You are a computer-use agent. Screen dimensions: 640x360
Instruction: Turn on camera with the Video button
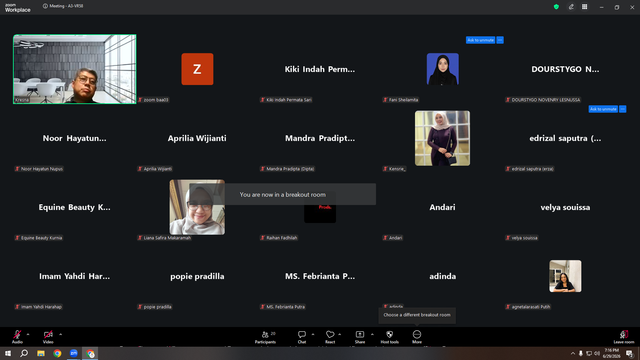pos(48,336)
